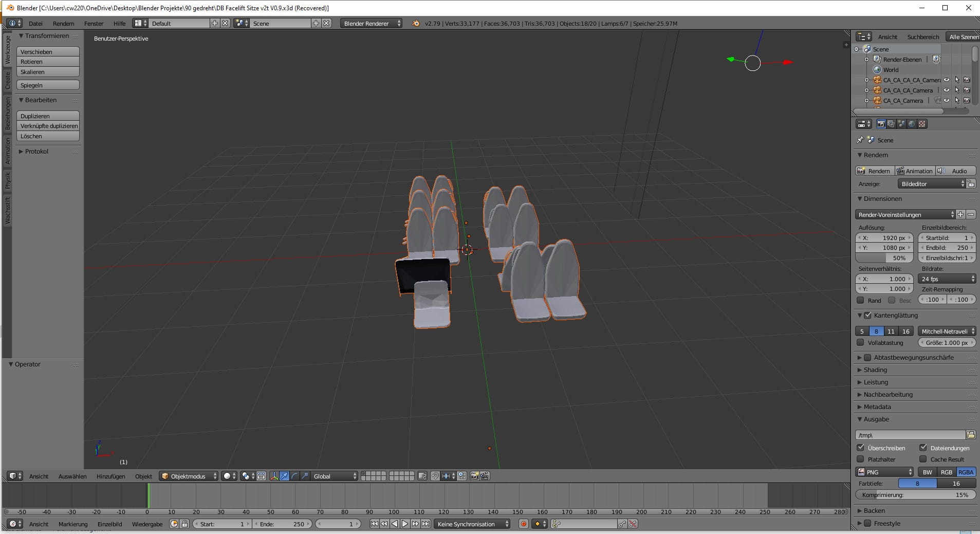This screenshot has height=534, width=980.
Task: Click the World properties tab icon
Action: pyautogui.click(x=911, y=124)
